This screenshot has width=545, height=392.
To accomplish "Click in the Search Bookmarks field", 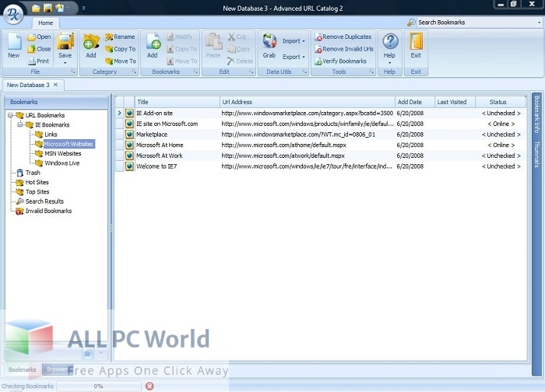I will (x=476, y=23).
